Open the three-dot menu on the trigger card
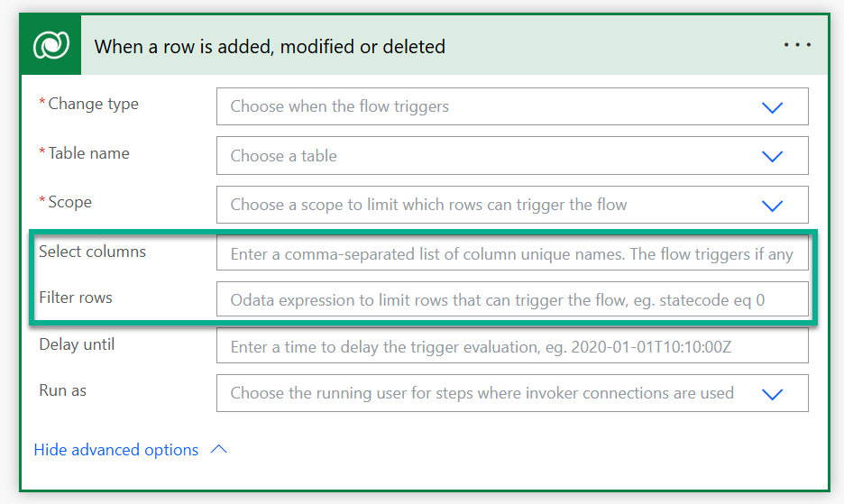This screenshot has width=844, height=504. click(797, 45)
